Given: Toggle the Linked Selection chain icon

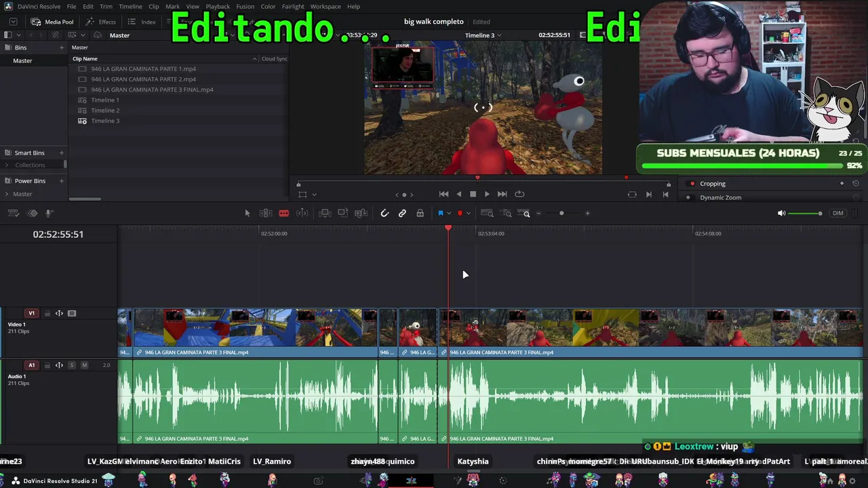Looking at the screenshot, I should (x=402, y=213).
